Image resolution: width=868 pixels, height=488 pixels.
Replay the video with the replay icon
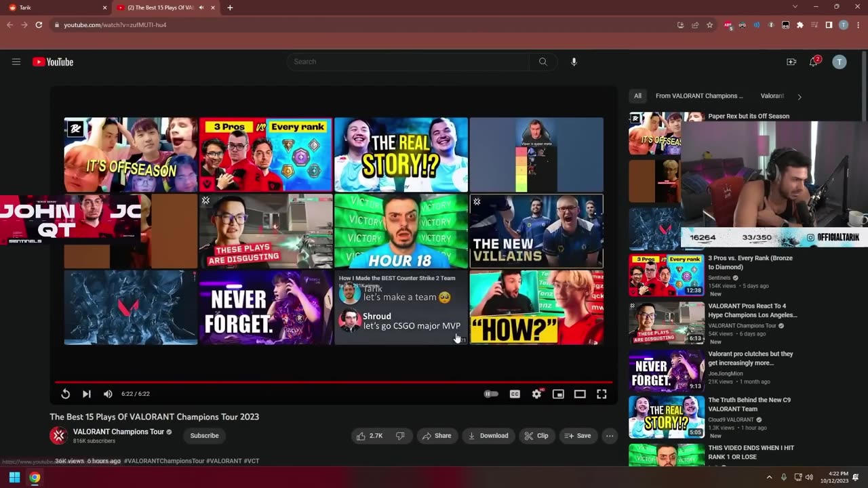65,394
